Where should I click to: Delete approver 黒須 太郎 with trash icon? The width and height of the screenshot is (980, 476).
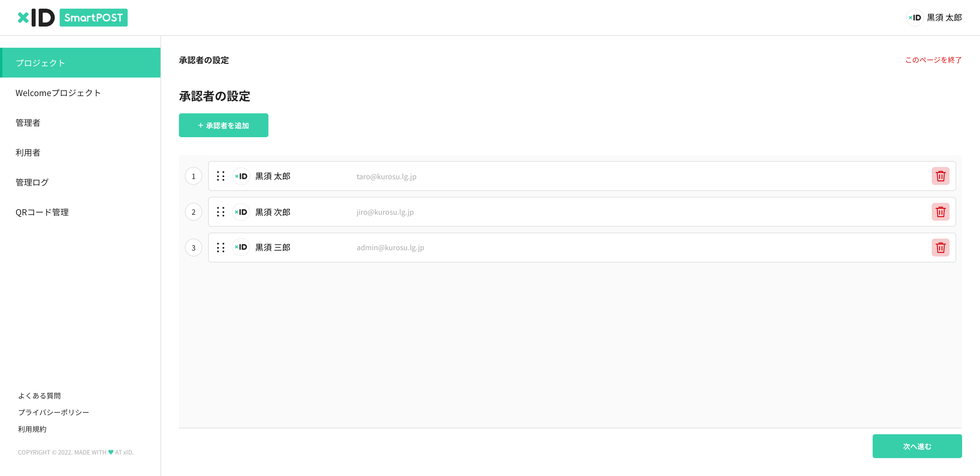940,176
